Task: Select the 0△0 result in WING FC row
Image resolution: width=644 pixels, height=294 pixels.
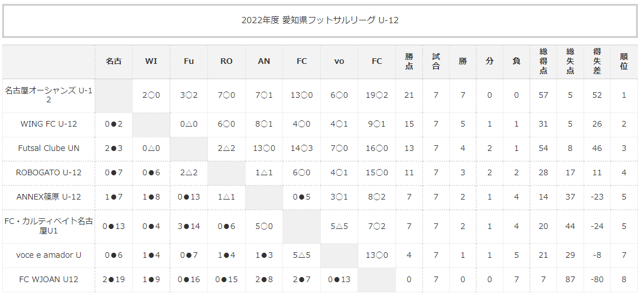Action: coord(189,124)
